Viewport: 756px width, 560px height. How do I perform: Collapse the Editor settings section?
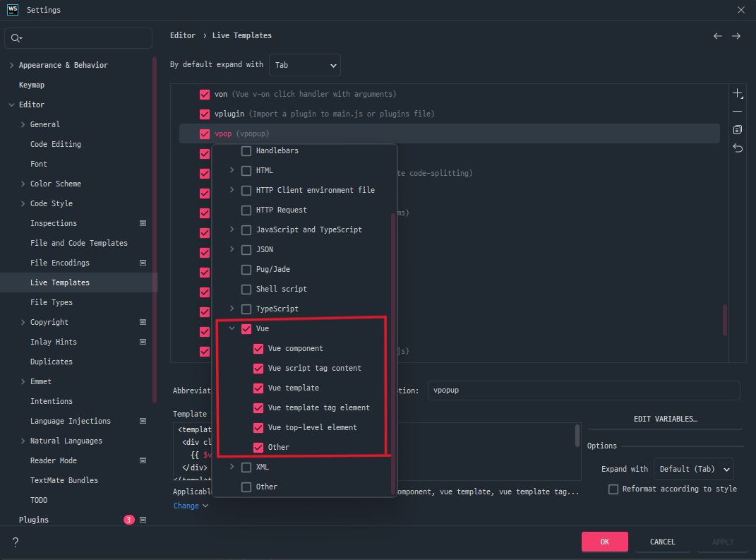11,105
